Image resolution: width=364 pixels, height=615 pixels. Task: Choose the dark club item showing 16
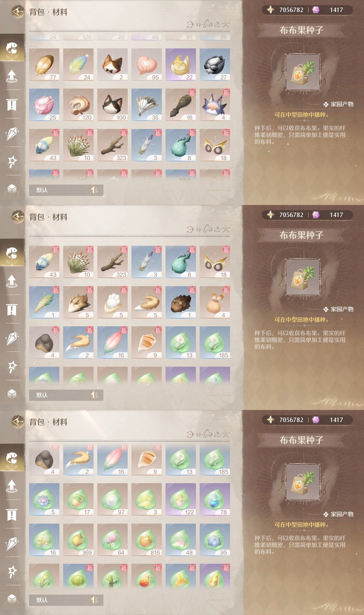click(x=181, y=104)
